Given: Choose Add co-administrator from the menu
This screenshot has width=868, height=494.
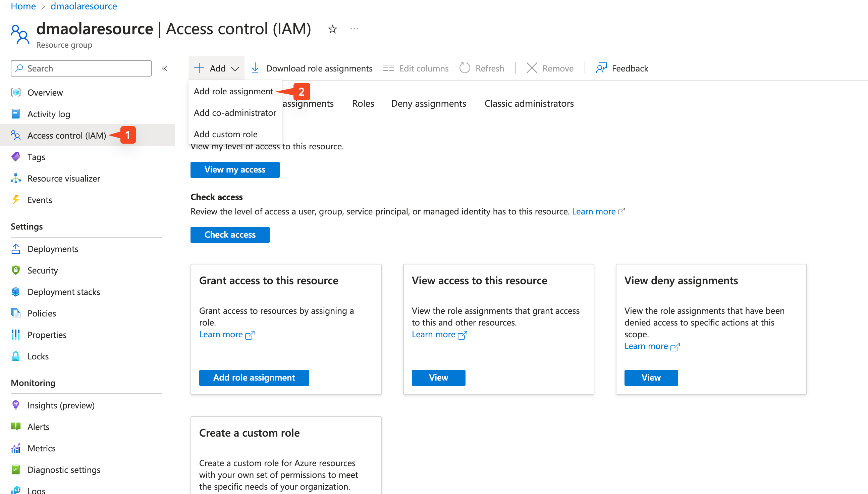Looking at the screenshot, I should (235, 113).
